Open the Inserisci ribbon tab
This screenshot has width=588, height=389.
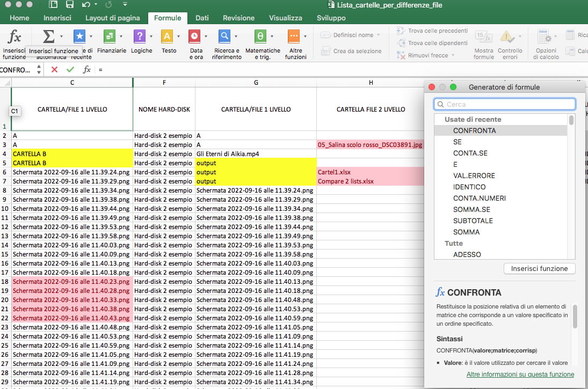tap(57, 18)
